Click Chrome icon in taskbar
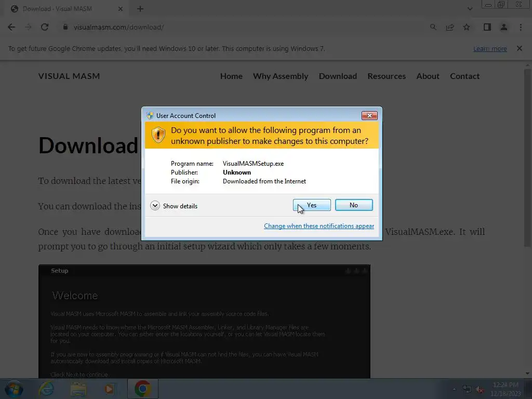 click(143, 389)
